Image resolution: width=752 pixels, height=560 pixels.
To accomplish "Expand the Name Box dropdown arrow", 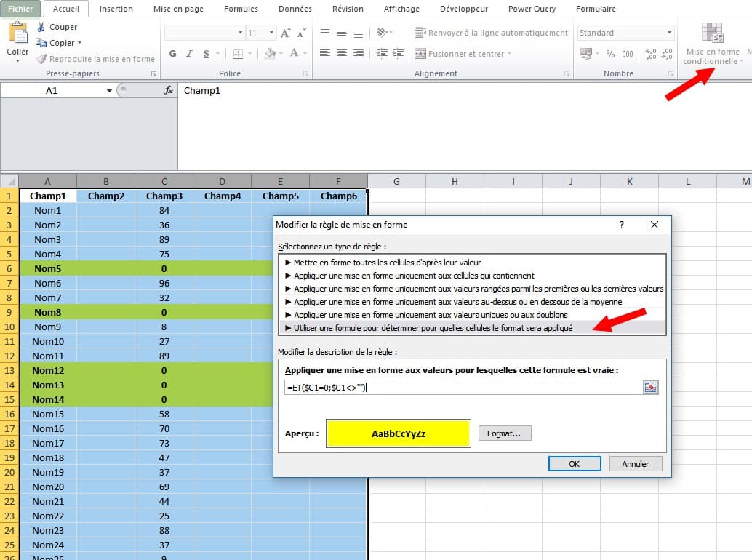I will click(109, 90).
